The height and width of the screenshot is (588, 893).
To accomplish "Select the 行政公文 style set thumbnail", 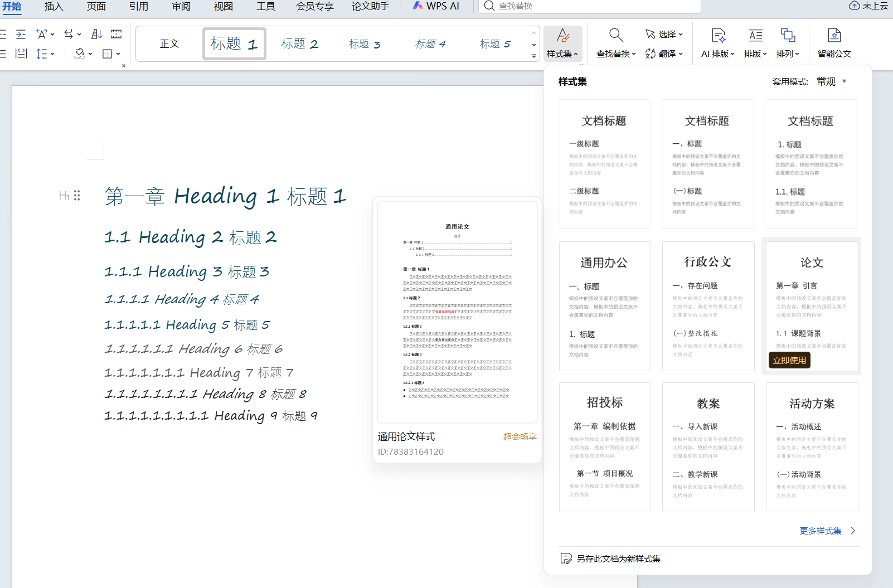I will click(708, 305).
